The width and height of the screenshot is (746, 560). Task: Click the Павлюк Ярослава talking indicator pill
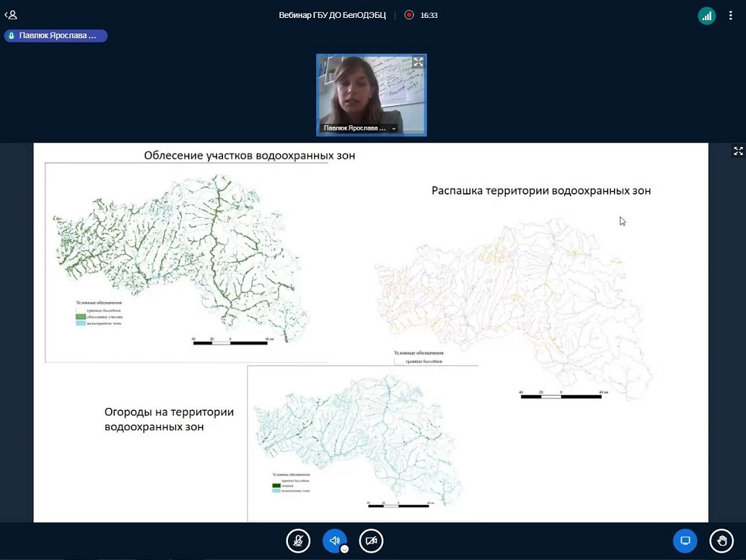(56, 36)
